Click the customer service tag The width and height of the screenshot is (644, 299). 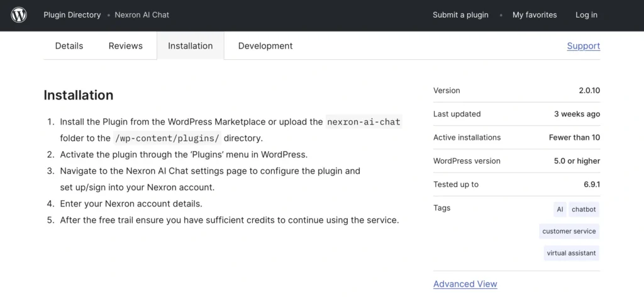pyautogui.click(x=569, y=231)
